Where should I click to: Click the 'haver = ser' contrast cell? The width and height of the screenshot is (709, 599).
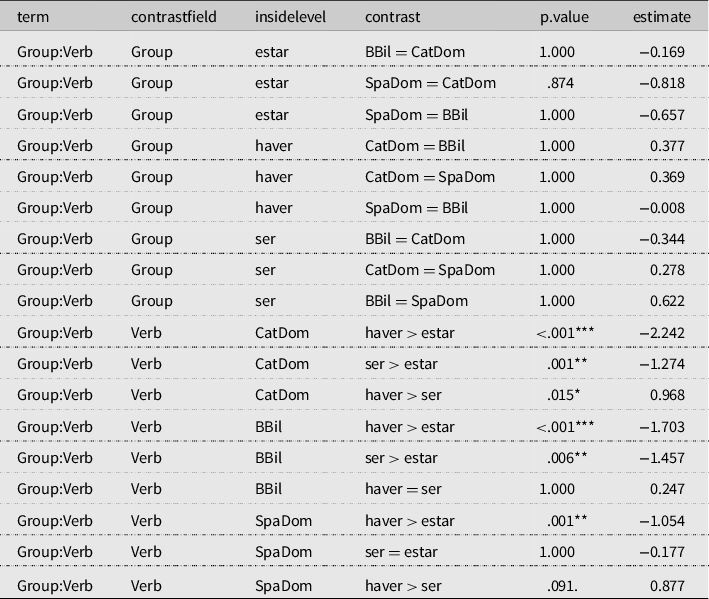coord(403,489)
